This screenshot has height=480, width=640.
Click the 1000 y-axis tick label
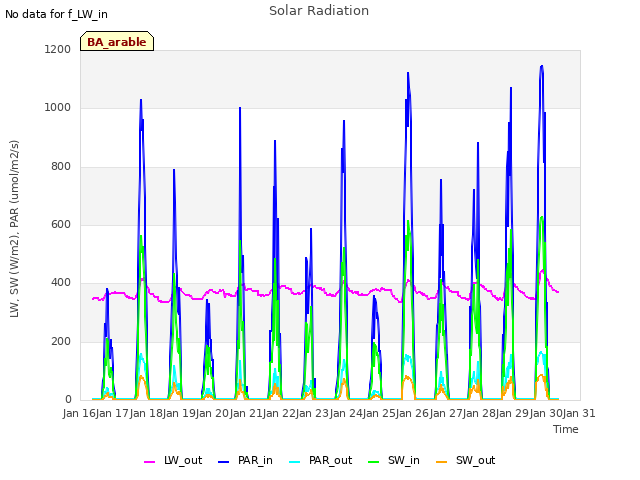point(58,108)
